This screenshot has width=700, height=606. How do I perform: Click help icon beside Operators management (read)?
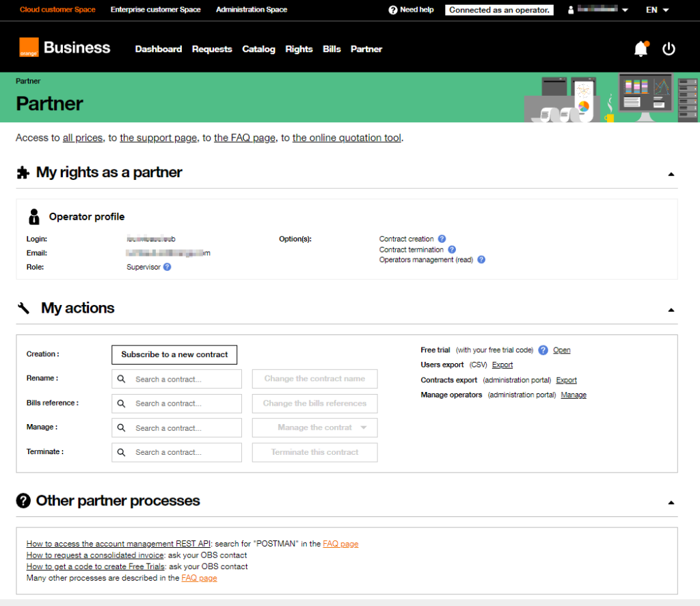481,260
